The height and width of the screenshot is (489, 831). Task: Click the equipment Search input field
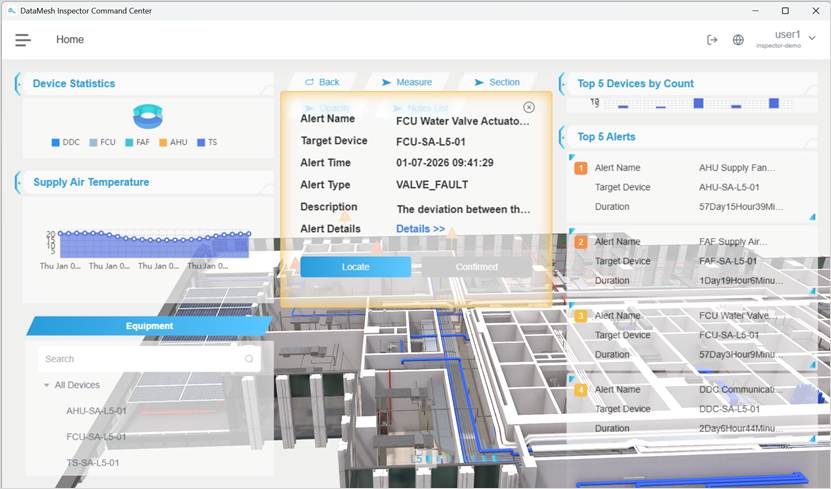140,359
